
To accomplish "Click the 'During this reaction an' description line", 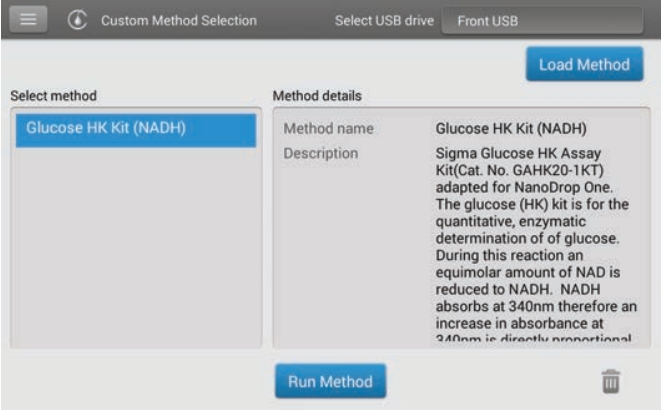I will pyautogui.click(x=510, y=256).
